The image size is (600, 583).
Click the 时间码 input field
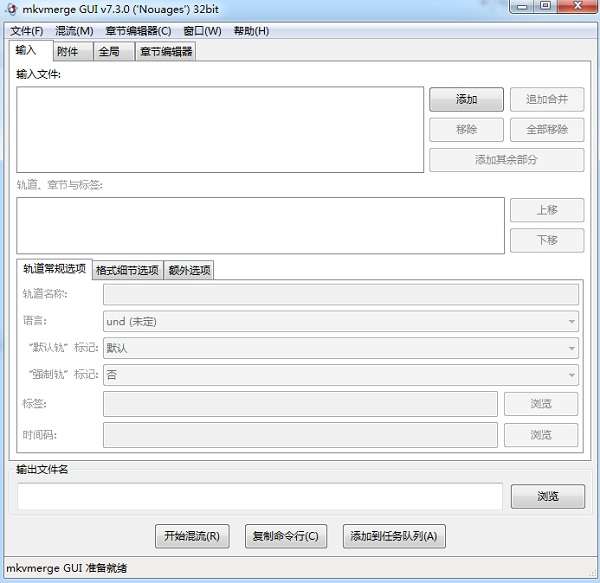(300, 435)
